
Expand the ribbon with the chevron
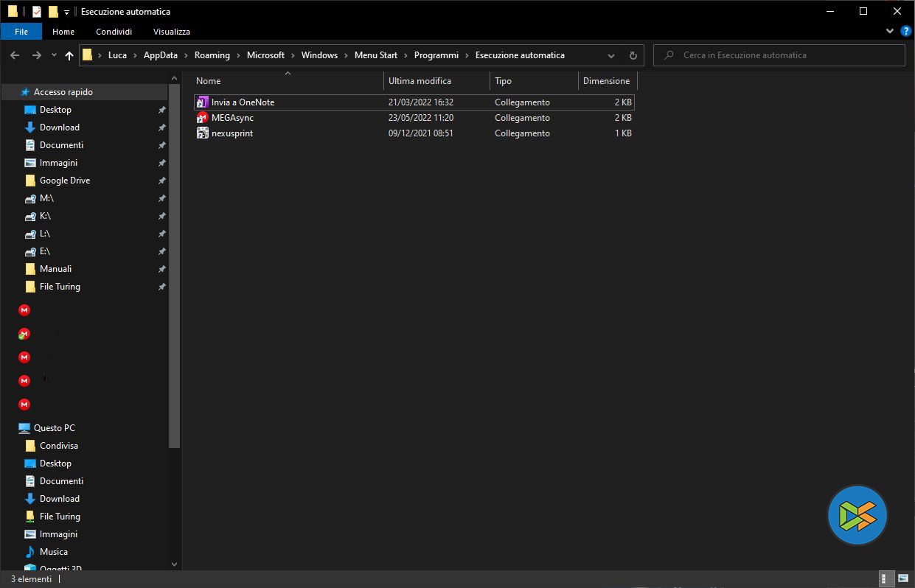889,32
